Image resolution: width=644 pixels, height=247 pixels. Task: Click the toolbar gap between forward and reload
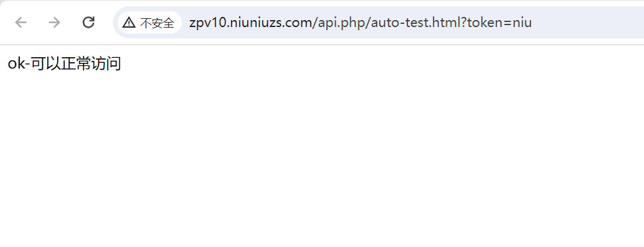click(x=72, y=22)
